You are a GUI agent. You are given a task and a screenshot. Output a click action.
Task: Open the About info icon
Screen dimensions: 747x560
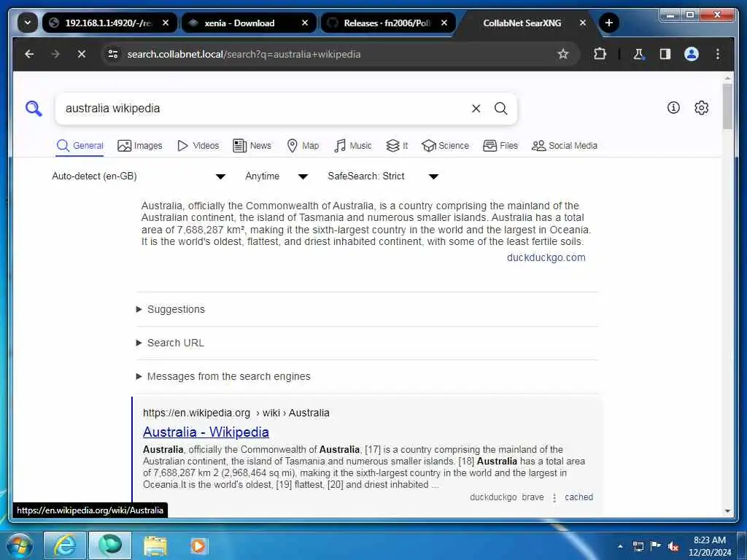(x=673, y=108)
